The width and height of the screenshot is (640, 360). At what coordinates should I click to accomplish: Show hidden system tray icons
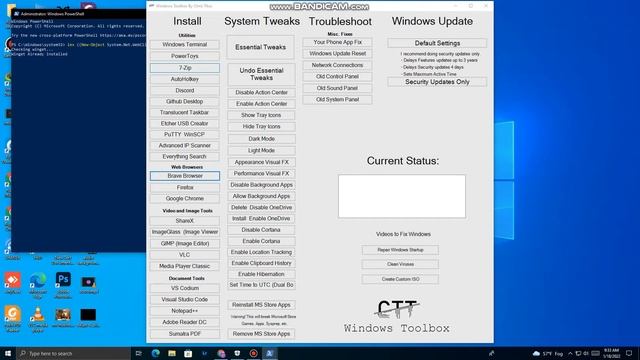click(x=570, y=353)
